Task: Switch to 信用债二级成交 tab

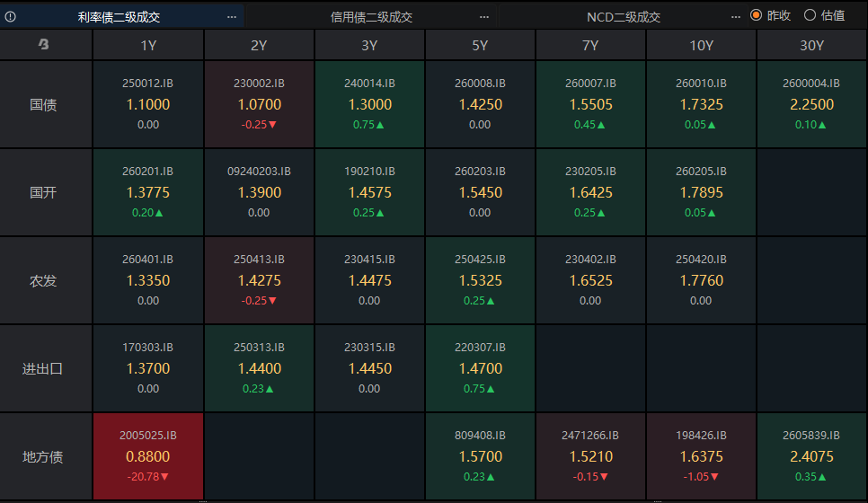Action: [371, 17]
